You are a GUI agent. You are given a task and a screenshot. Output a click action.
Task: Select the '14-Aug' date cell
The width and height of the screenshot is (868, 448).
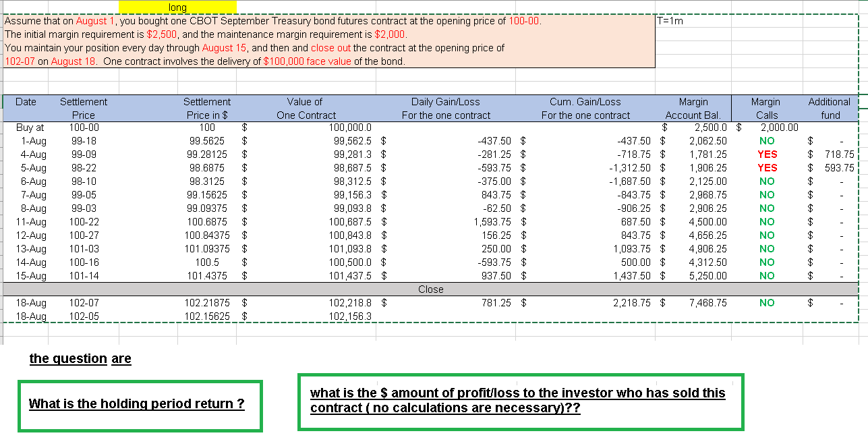32,262
